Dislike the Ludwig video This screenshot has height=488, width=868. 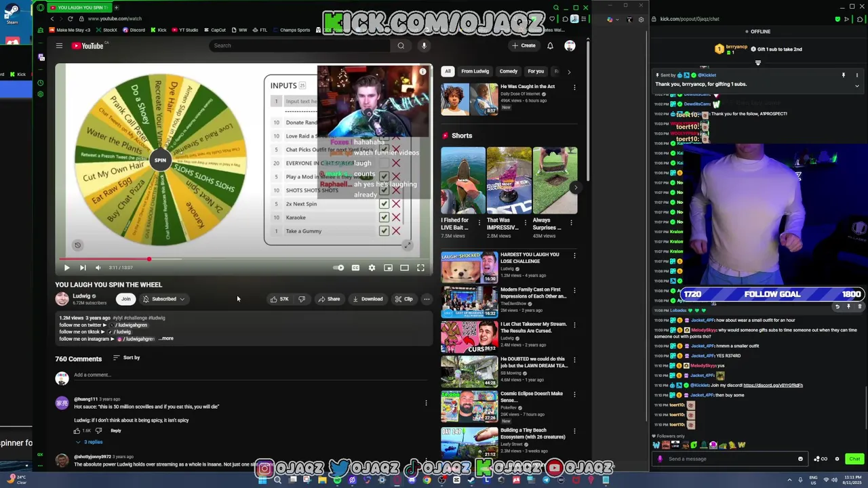click(302, 299)
